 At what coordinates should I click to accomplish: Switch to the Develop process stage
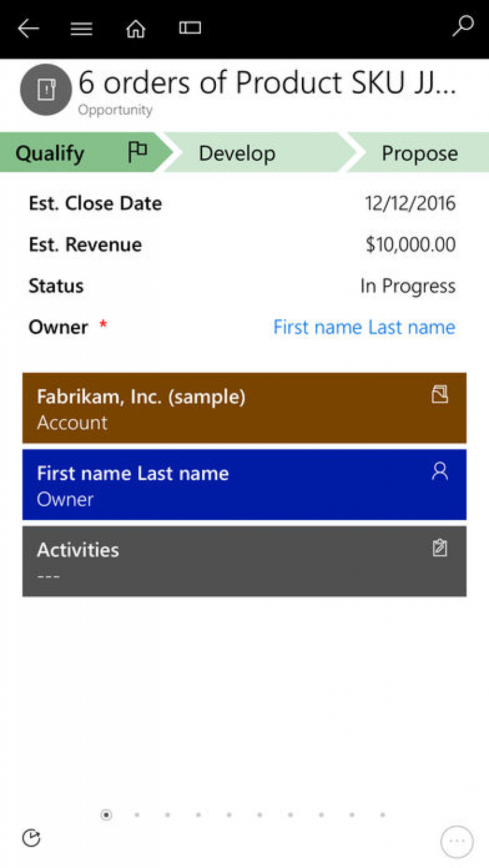(x=237, y=154)
